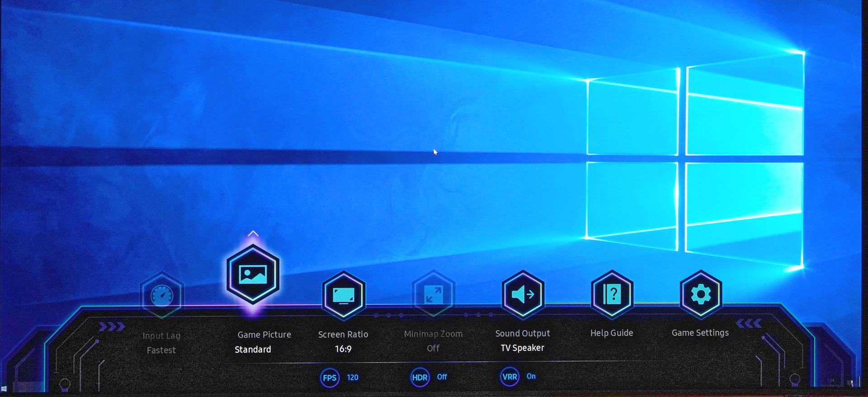
Task: Click the Sound Output label
Action: 523,333
